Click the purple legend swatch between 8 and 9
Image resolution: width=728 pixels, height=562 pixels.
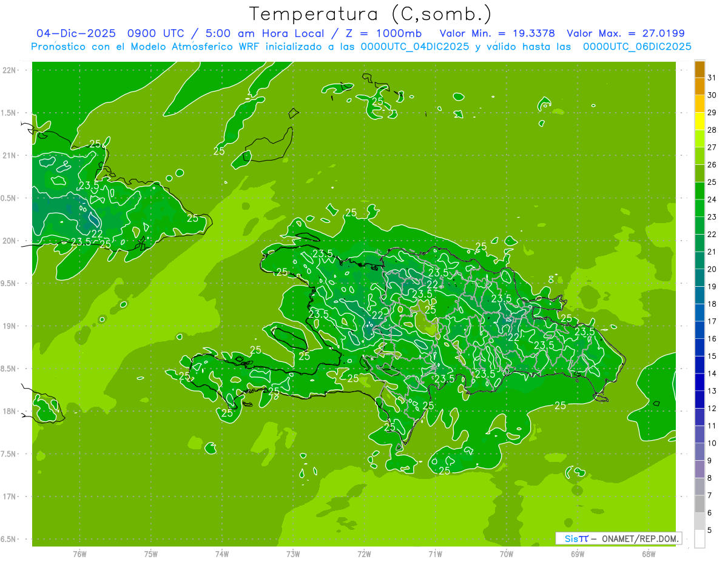(699, 469)
